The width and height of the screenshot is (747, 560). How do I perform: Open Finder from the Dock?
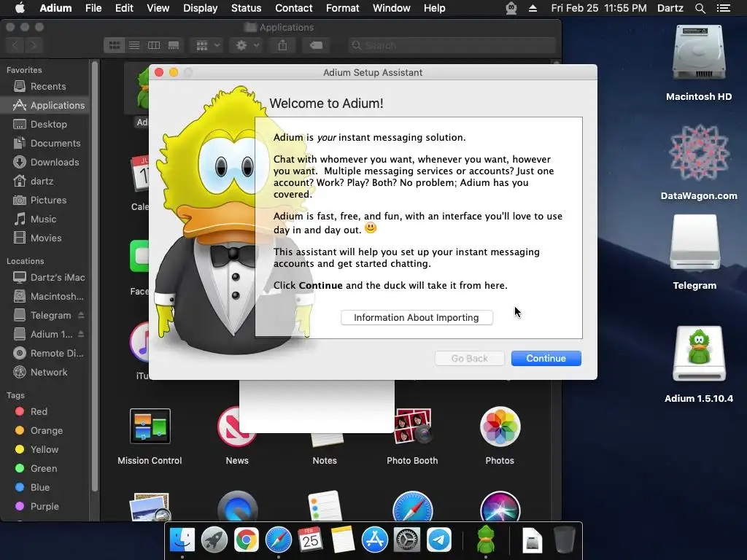click(x=182, y=540)
